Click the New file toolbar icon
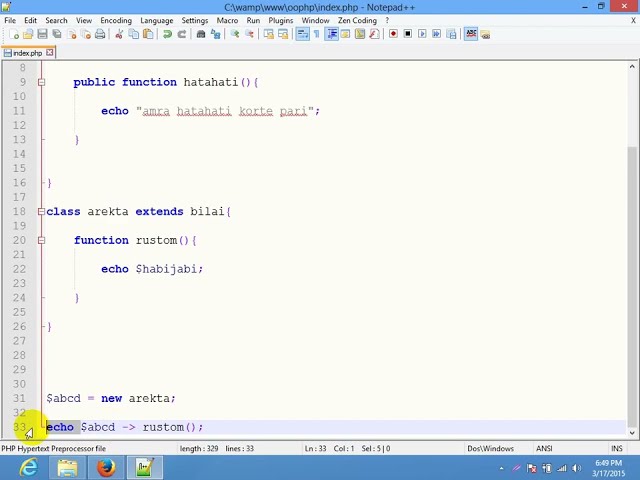The image size is (640, 480). pyautogui.click(x=14, y=34)
